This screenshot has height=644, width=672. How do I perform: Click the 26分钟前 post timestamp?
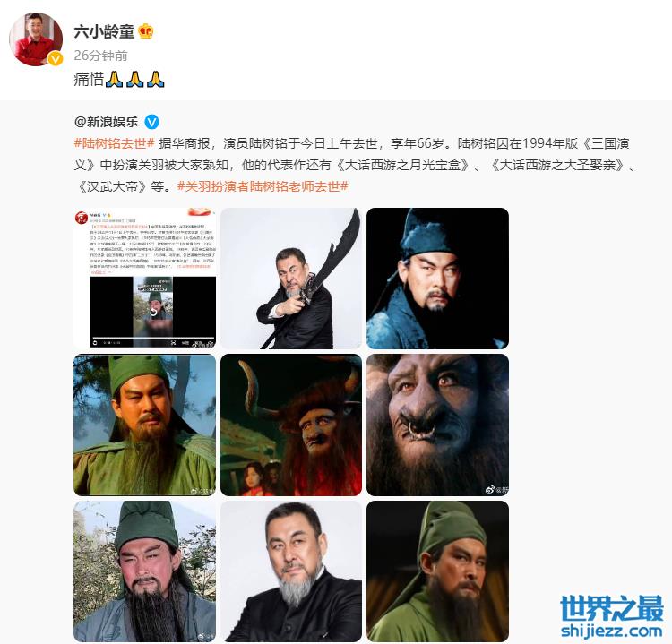[100, 56]
